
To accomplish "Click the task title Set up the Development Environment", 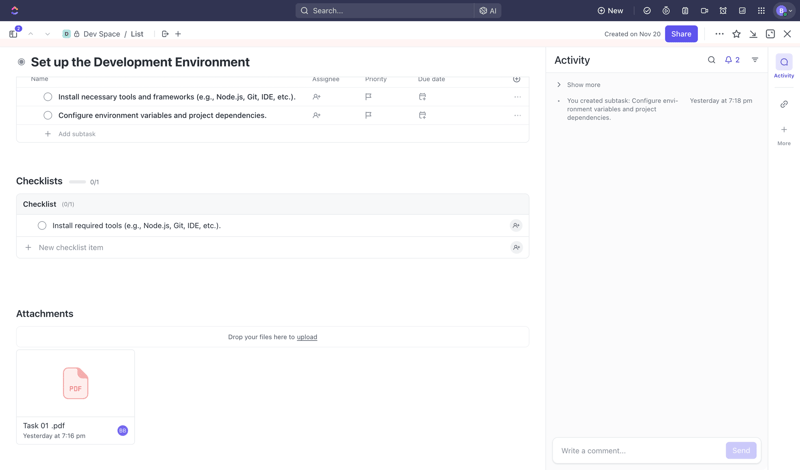I will [x=140, y=62].
